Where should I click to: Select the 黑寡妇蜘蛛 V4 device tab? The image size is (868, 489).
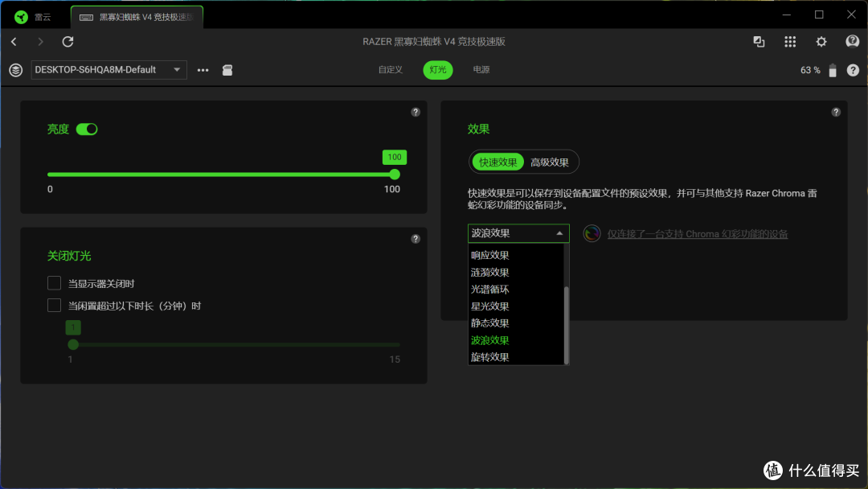pos(137,17)
